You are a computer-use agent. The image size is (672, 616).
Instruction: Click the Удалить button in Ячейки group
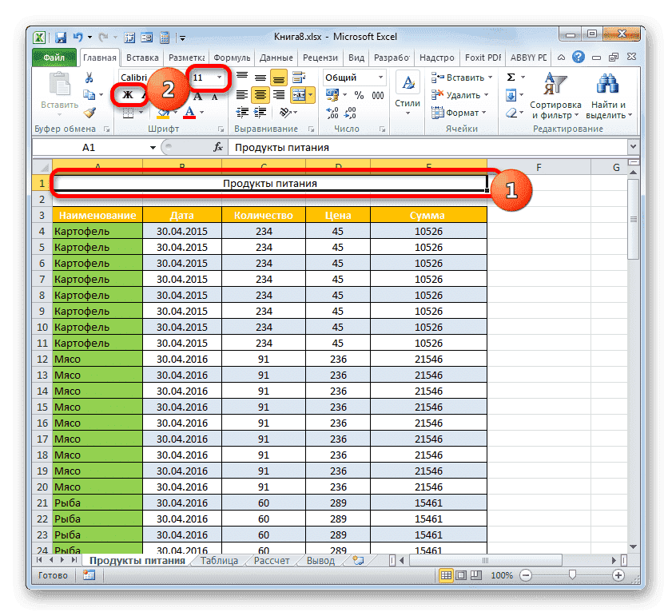(461, 95)
